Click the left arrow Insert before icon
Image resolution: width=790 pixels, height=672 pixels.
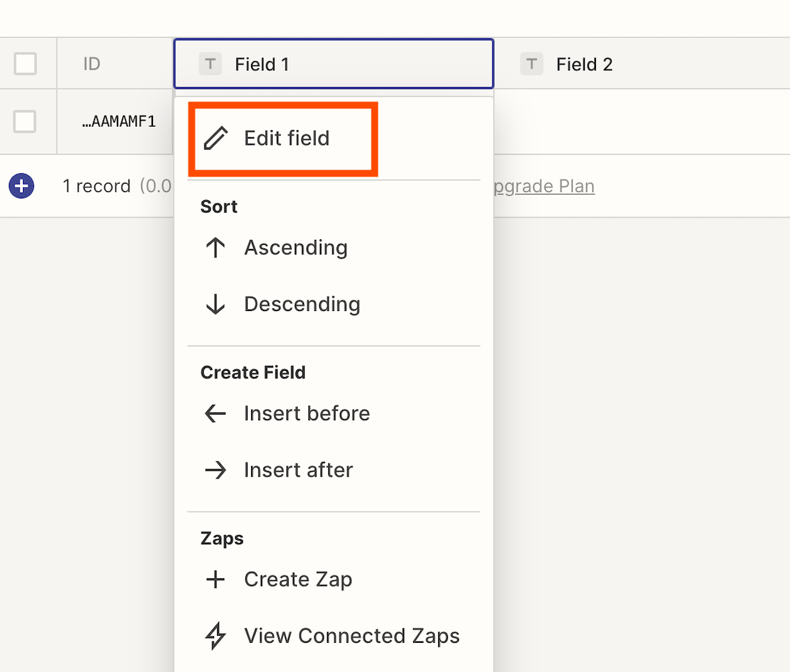(x=216, y=413)
